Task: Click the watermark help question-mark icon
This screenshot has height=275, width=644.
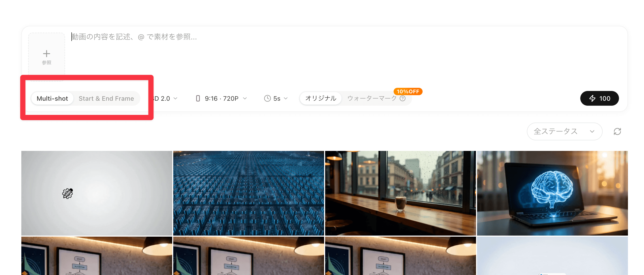Action: click(403, 98)
